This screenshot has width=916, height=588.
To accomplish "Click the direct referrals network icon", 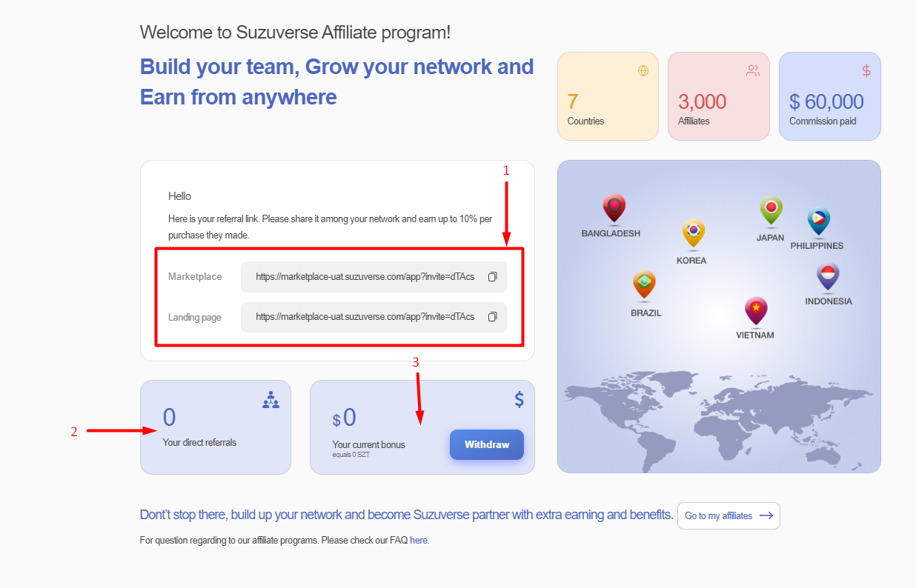I will coord(271,400).
